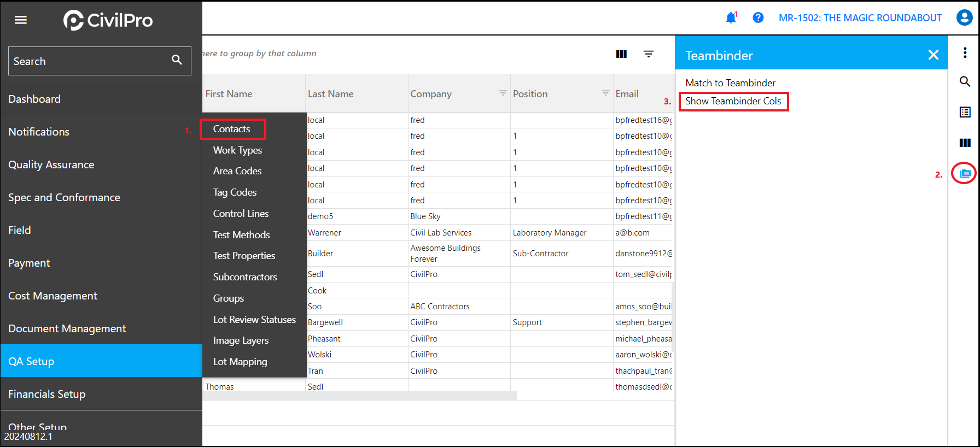Screen dimensions: 980x447
Task: Select the Thomas first name cell
Action: 254,386
